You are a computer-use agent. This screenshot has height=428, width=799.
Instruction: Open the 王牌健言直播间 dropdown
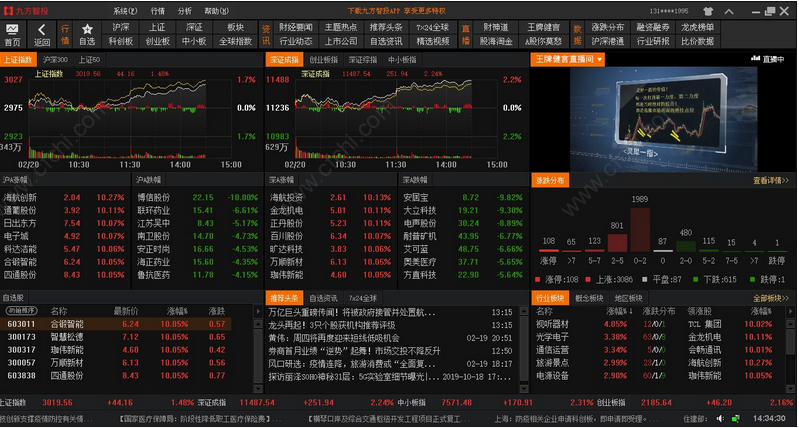pyautogui.click(x=567, y=60)
